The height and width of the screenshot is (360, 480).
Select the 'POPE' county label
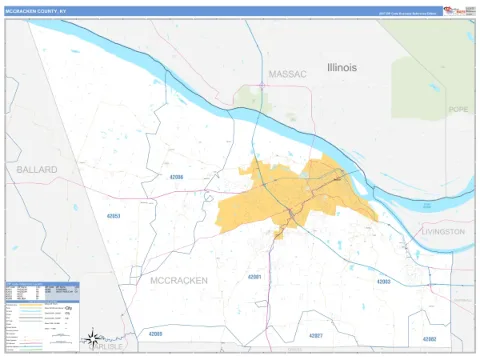(x=458, y=109)
